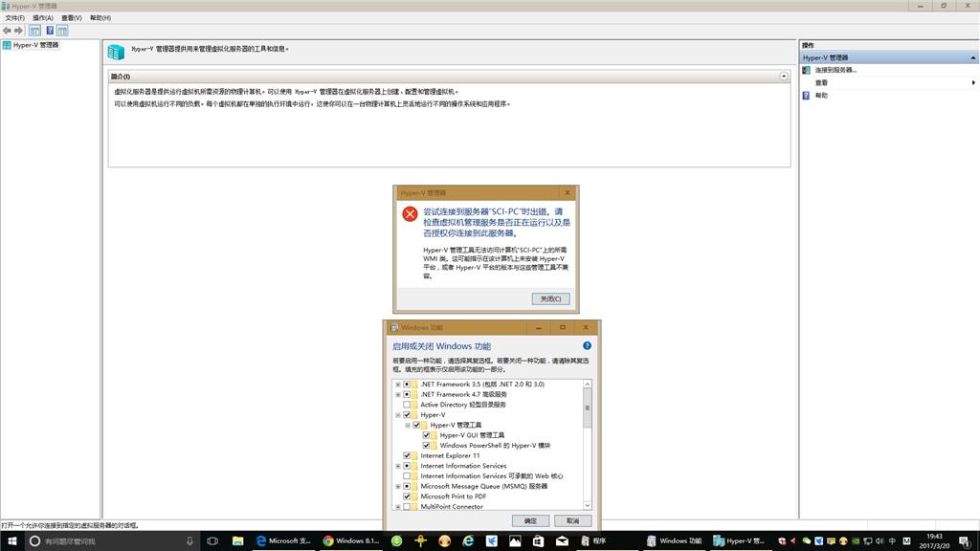Open the yellow padlock taskbar app
980x551 pixels.
tap(421, 541)
